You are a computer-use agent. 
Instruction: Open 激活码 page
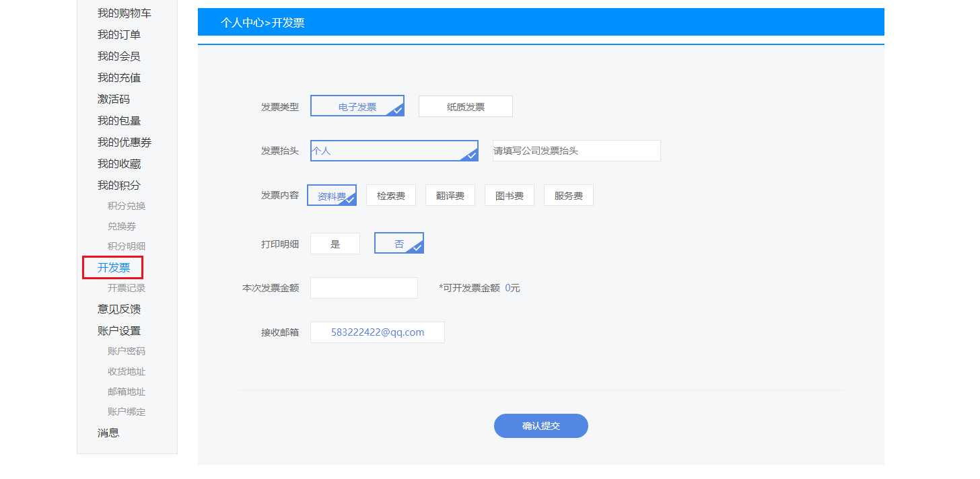coord(114,100)
